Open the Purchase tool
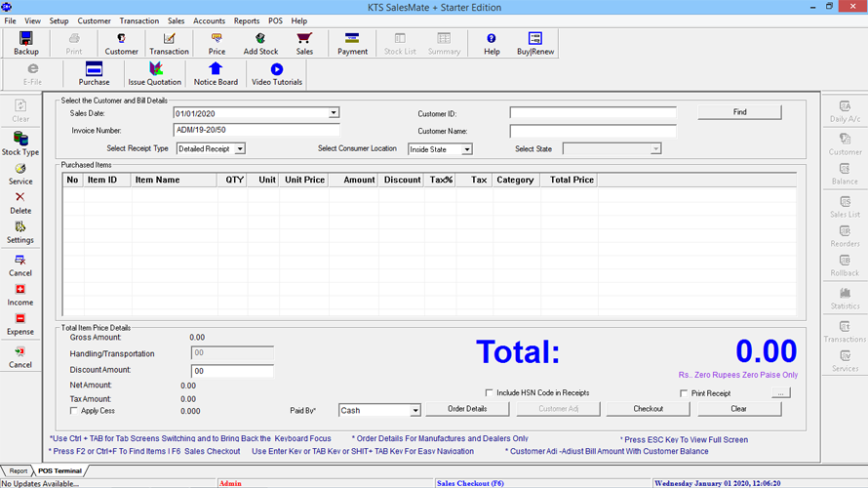Screen dimensions: 868x488 point(94,73)
